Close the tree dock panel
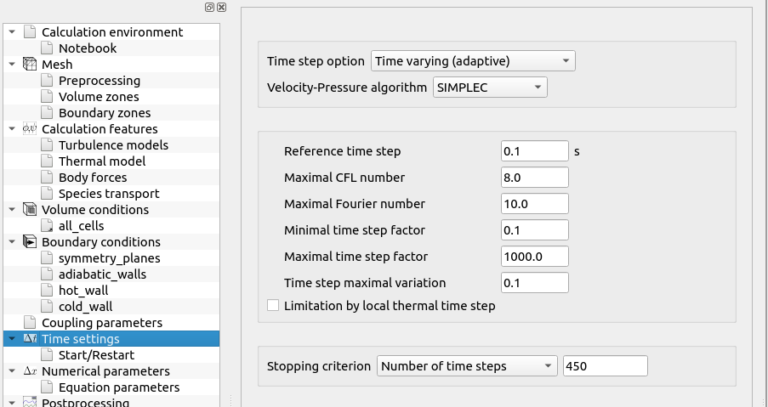Screen dimensions: 768x407 tap(221, 7)
